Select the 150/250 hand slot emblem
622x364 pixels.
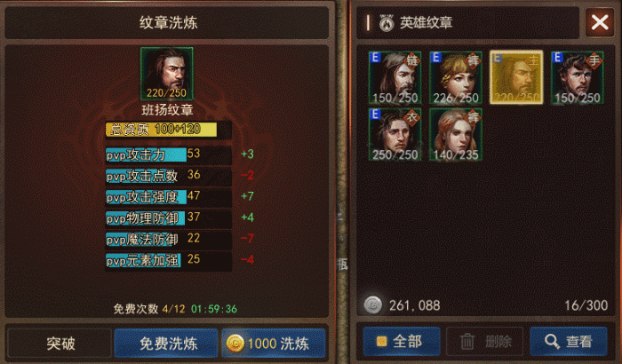click(578, 78)
